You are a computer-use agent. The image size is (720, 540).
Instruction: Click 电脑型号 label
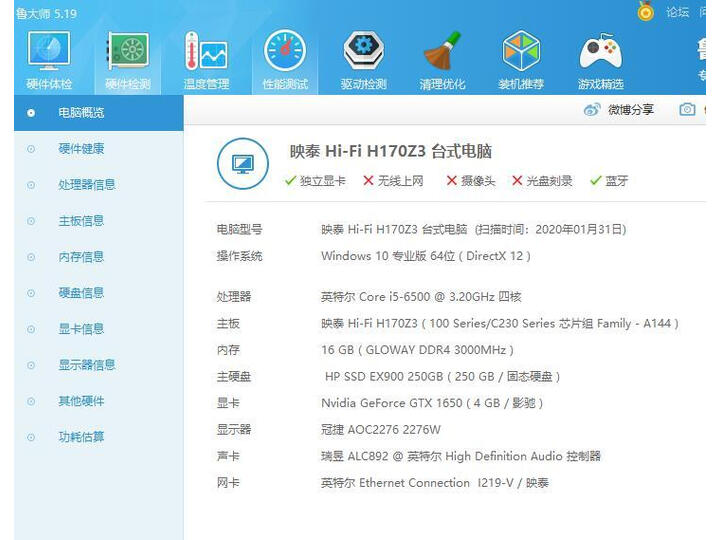click(239, 229)
